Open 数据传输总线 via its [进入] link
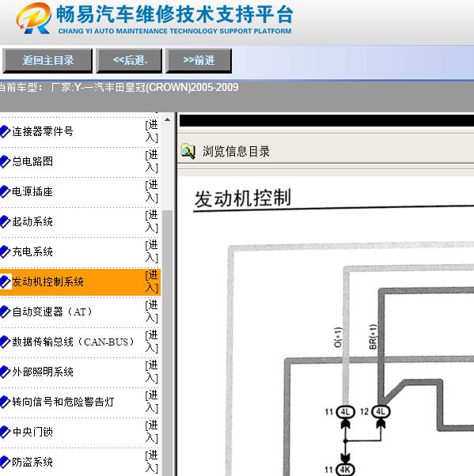This screenshot has width=474, height=476. pos(152,342)
